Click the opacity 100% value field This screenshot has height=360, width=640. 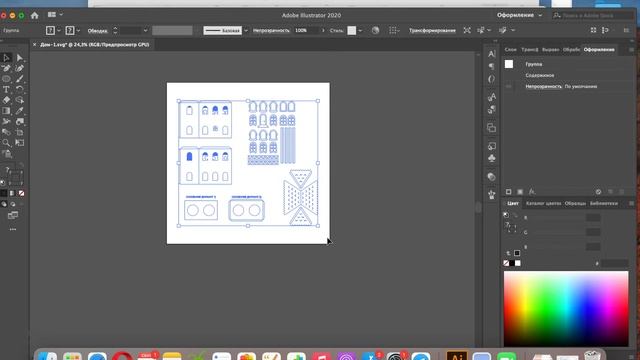pos(307,31)
